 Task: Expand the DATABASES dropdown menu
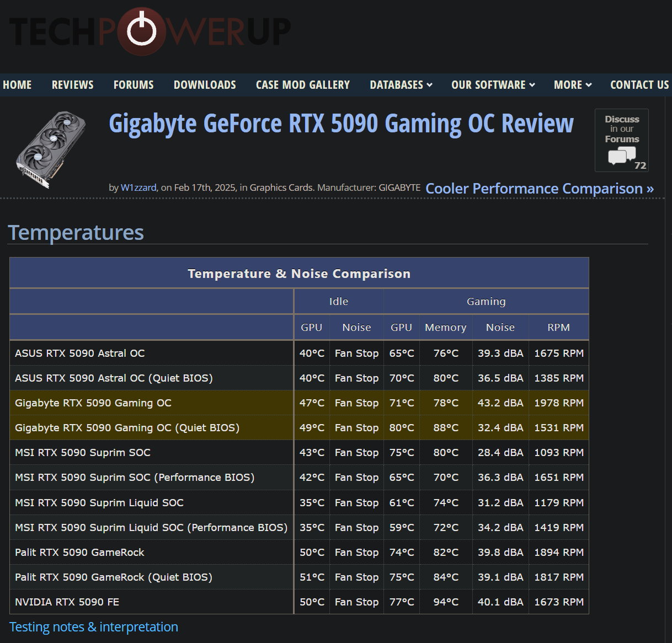(x=401, y=85)
